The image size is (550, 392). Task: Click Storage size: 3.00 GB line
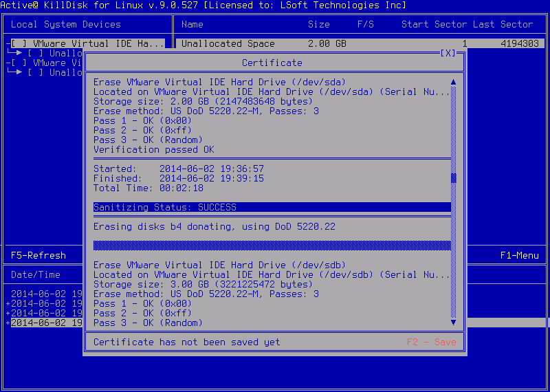(203, 284)
